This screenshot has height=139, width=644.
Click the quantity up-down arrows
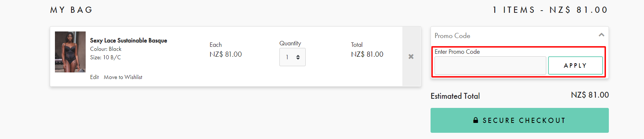coord(298,57)
